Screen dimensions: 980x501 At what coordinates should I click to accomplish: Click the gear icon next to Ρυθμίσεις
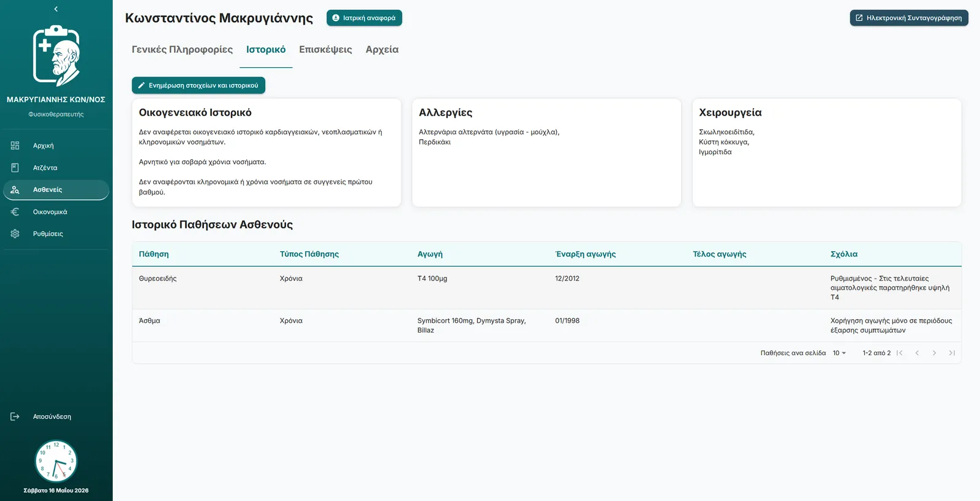click(15, 234)
